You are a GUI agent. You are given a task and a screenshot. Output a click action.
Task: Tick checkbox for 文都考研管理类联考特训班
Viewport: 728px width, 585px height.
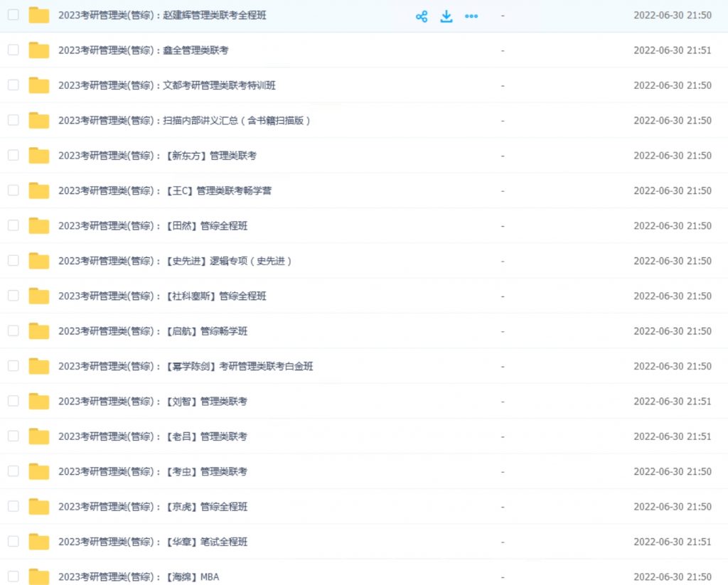pos(14,85)
